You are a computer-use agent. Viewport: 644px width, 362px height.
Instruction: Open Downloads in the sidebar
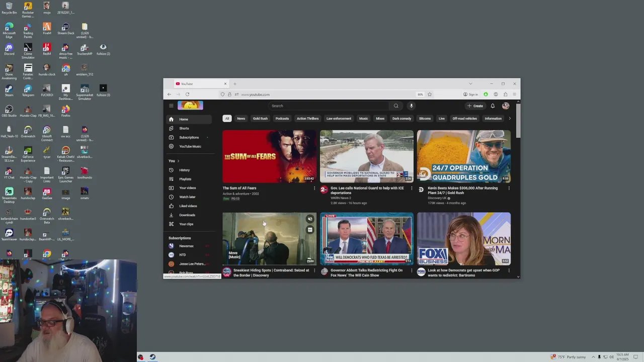pyautogui.click(x=189, y=215)
